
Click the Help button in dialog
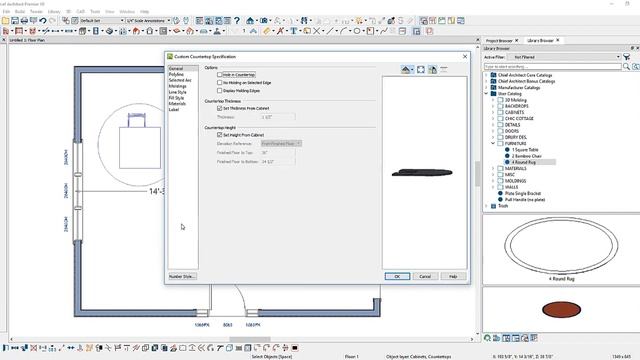coord(453,276)
